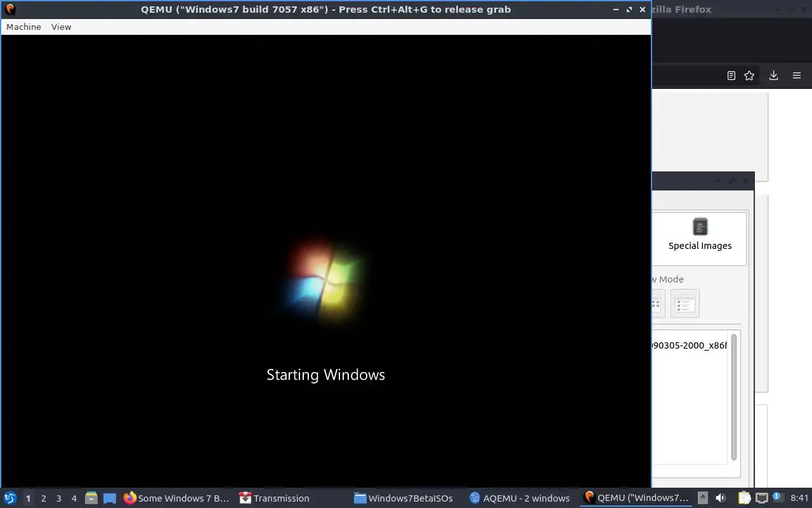
Task: Switch to workspace 2
Action: coord(43,498)
